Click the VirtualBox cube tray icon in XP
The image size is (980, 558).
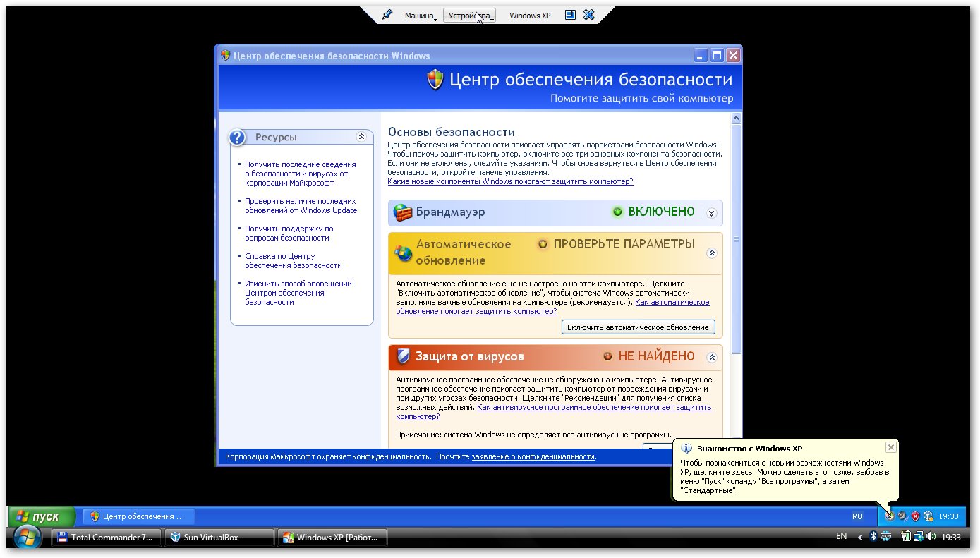(x=928, y=516)
